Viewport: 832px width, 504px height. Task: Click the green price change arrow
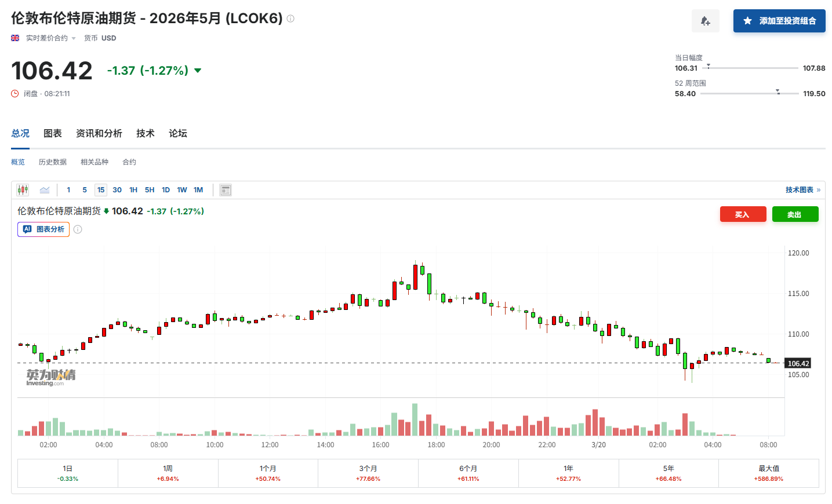tap(198, 71)
